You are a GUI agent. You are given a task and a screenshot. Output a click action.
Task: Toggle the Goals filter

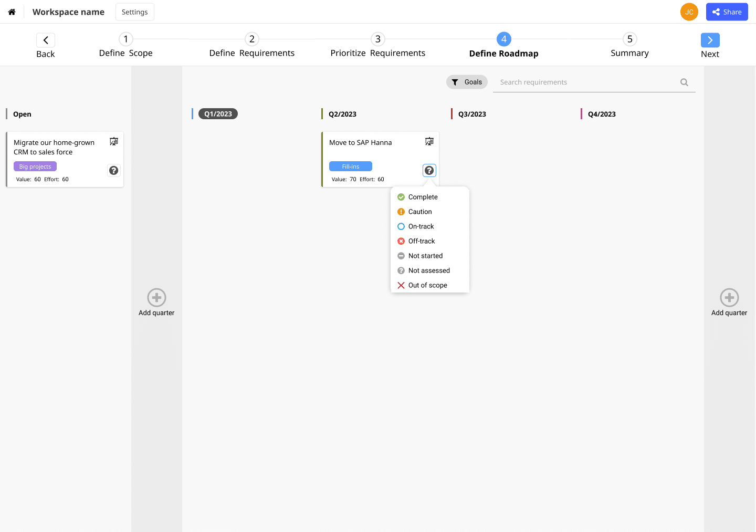(467, 82)
